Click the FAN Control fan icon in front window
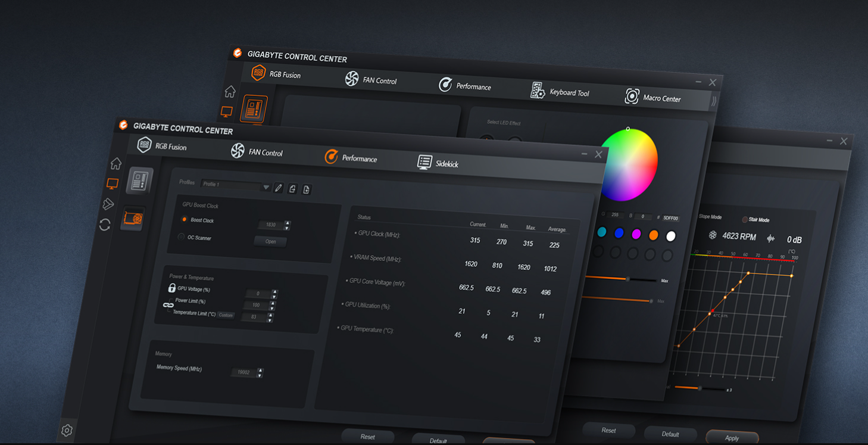The width and height of the screenshot is (868, 445). pyautogui.click(x=238, y=151)
